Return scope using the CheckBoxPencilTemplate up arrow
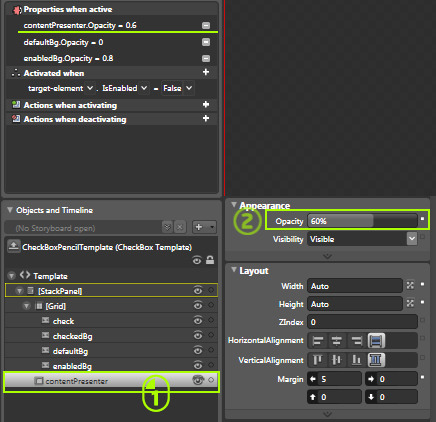The height and width of the screenshot is (422, 436). pyautogui.click(x=14, y=246)
